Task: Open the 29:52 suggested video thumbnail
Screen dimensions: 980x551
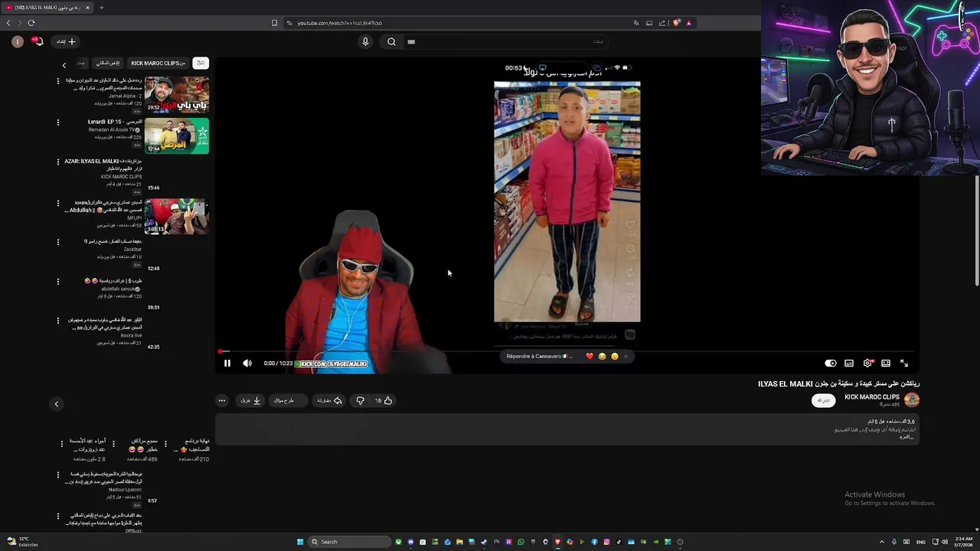Action: (x=177, y=95)
